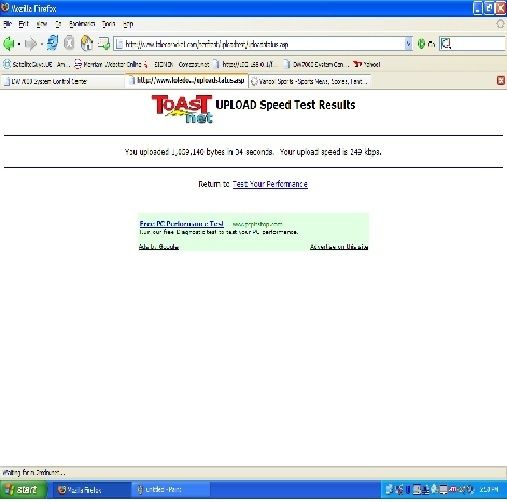Click the green Go button beside address bar
The width and height of the screenshot is (507, 502).
(x=426, y=44)
